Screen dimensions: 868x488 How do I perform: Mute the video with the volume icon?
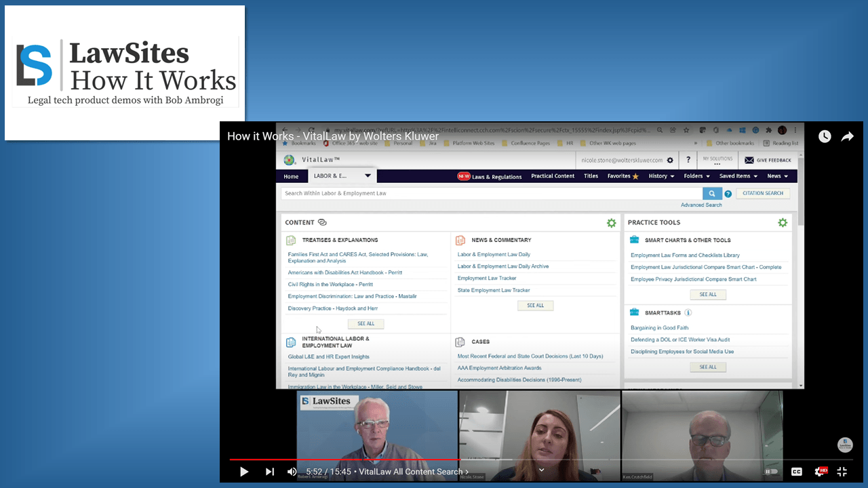click(292, 472)
